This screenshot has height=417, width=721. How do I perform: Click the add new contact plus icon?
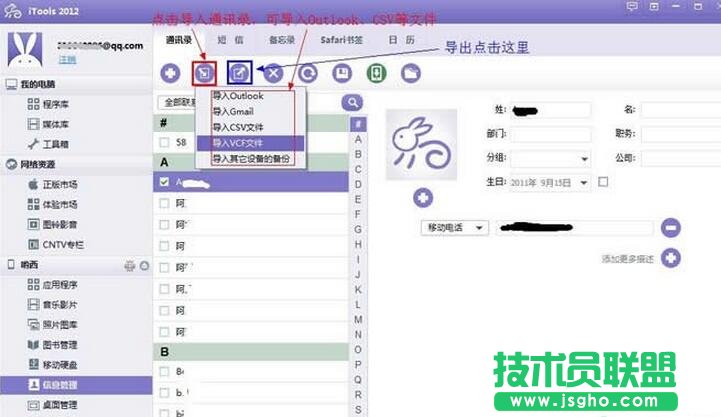pyautogui.click(x=170, y=73)
